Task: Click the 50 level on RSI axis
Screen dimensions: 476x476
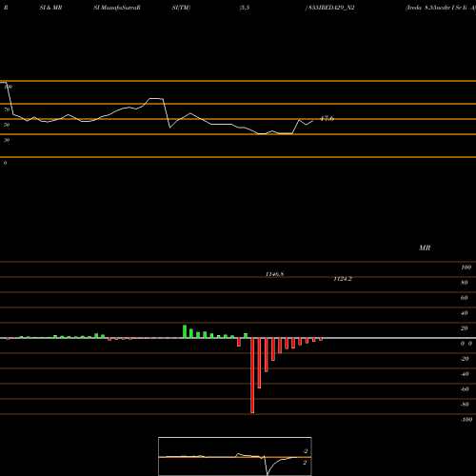Action: [7, 125]
